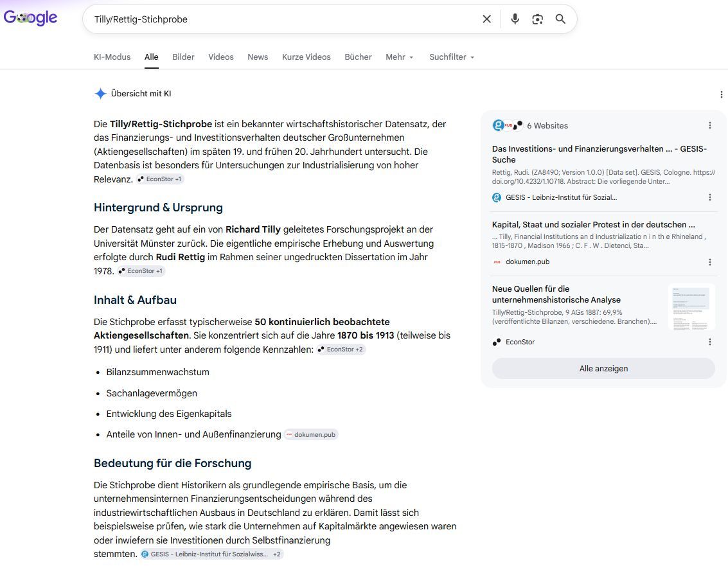The image size is (728, 566).
Task: Open options menu for dokumen.pub source
Action: [710, 262]
